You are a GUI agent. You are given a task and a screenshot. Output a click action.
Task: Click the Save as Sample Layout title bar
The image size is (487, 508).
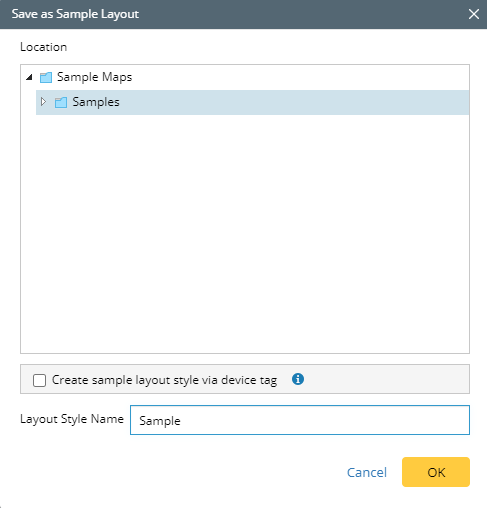(x=233, y=14)
